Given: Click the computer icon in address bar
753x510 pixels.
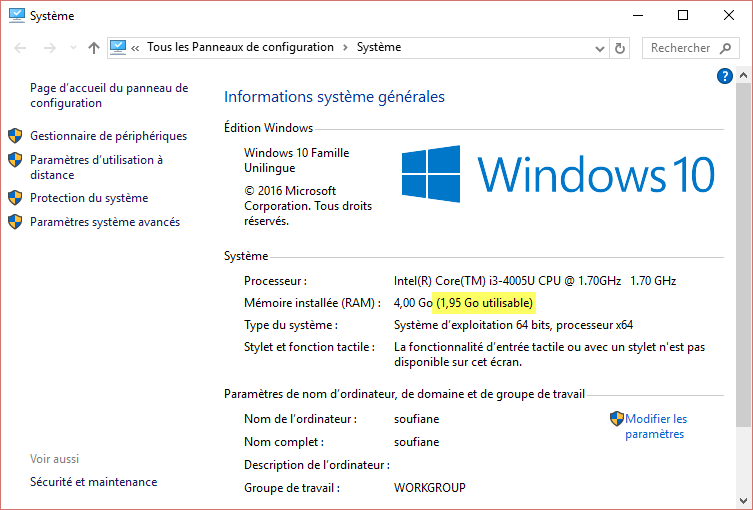Looking at the screenshot, I should pyautogui.click(x=118, y=47).
